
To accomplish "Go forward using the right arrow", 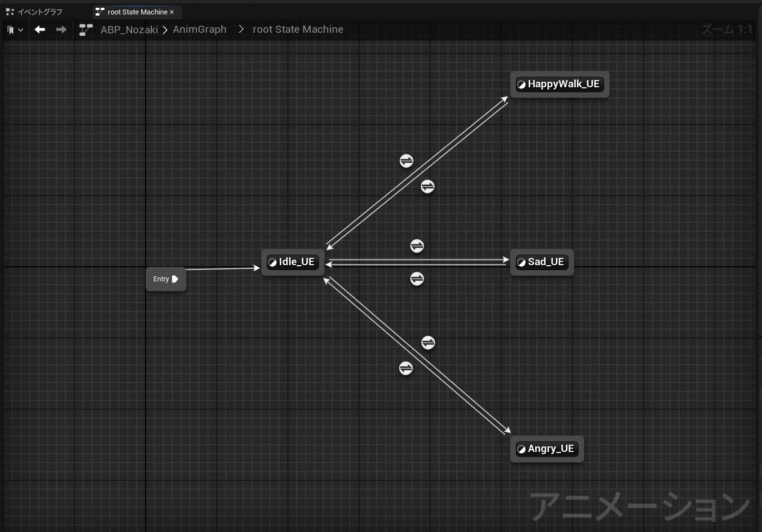I will (x=61, y=29).
